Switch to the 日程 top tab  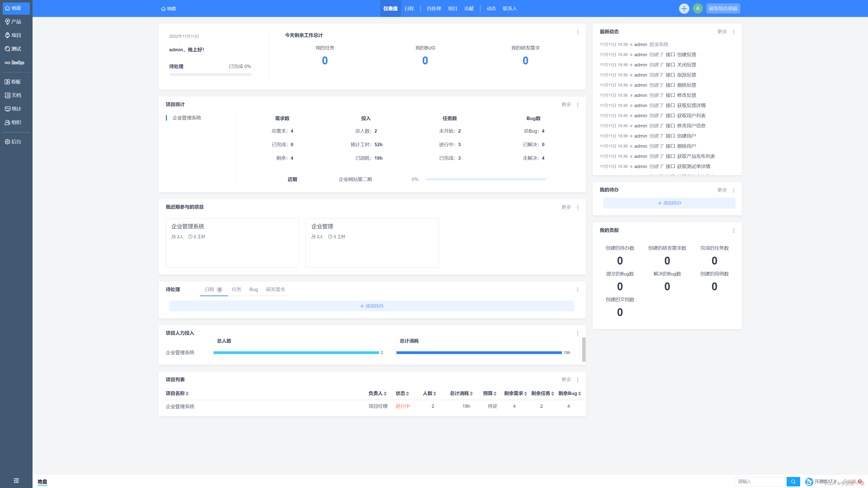click(x=409, y=8)
